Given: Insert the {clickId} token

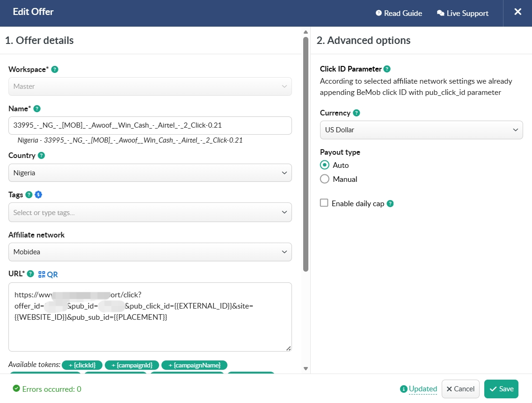Looking at the screenshot, I should [82, 365].
